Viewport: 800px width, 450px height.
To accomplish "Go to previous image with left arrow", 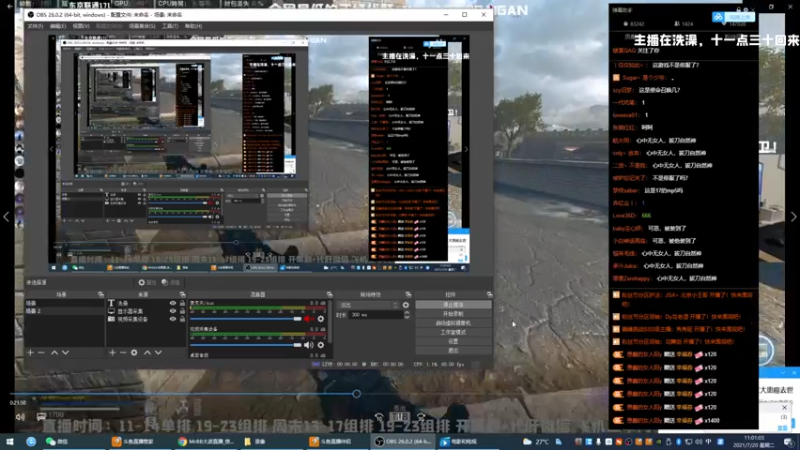I will (x=6, y=217).
